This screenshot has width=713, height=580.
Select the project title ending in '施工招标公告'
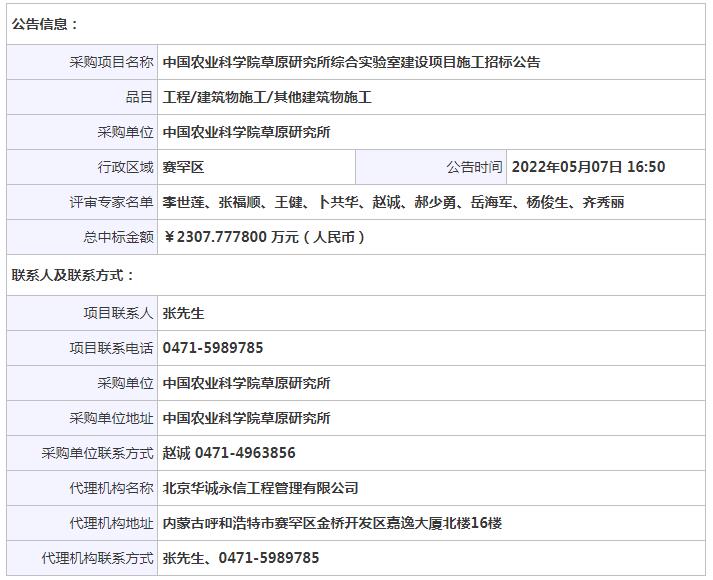tap(351, 62)
